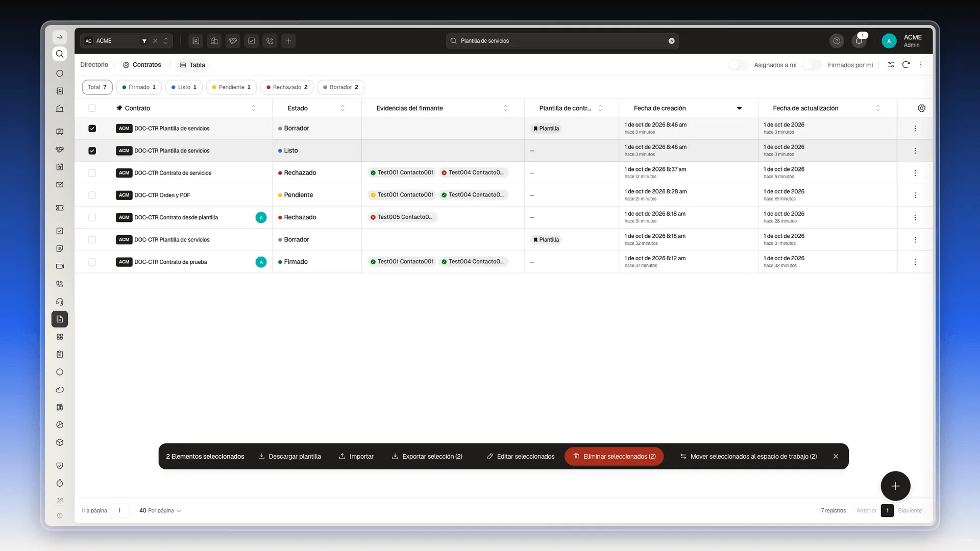Screen dimensions: 980x551
Task: Click the phone calls icon in top toolbar
Action: click(270, 41)
